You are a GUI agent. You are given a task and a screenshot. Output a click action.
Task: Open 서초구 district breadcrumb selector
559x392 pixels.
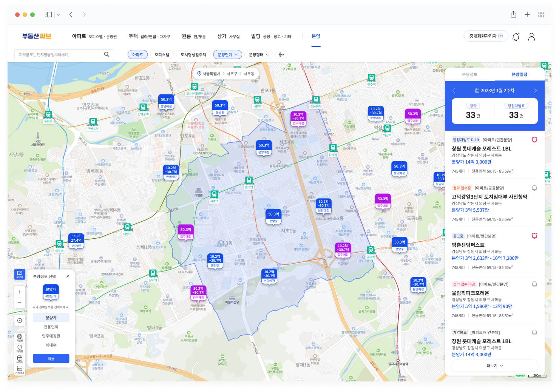click(x=232, y=74)
